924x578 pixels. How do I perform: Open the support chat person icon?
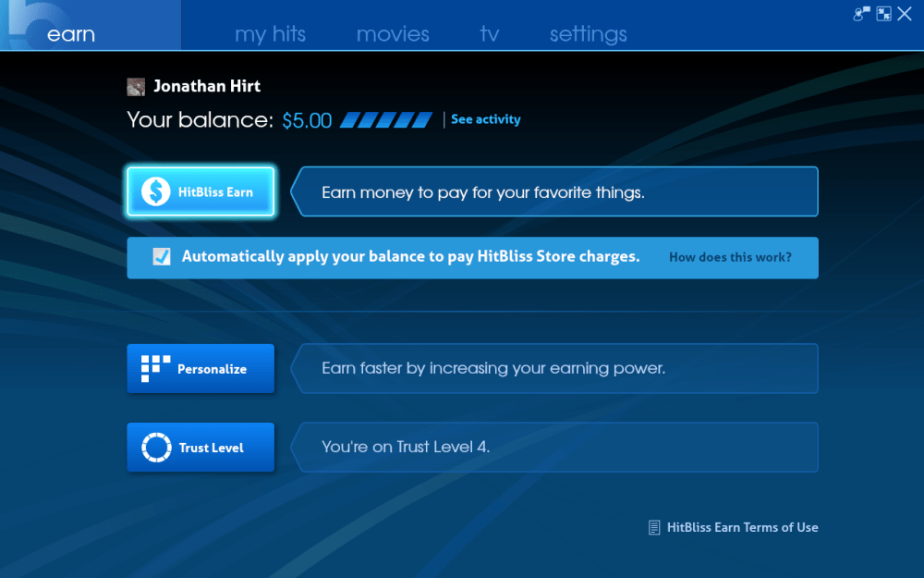point(861,14)
